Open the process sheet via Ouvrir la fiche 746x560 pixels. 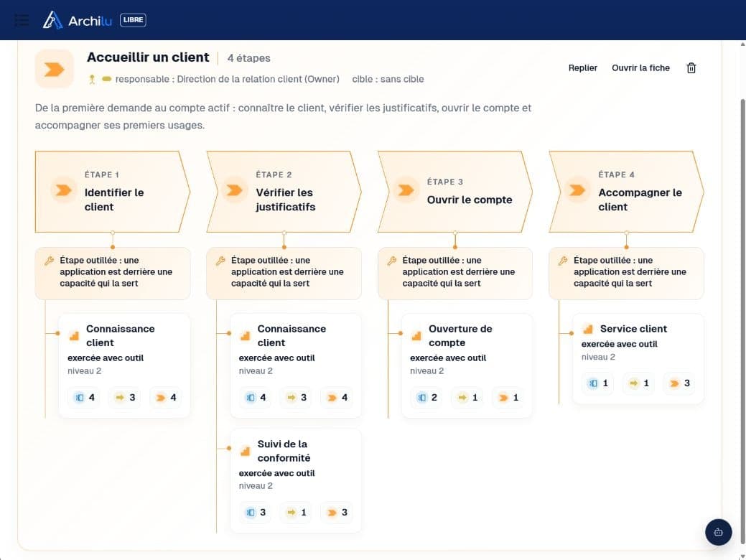click(x=640, y=68)
